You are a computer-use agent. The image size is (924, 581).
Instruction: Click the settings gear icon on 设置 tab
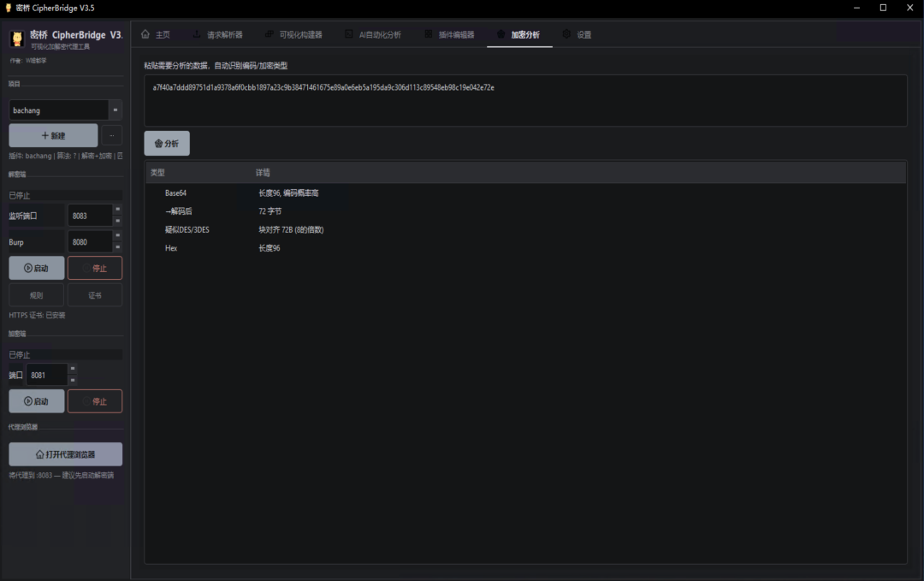pyautogui.click(x=566, y=34)
